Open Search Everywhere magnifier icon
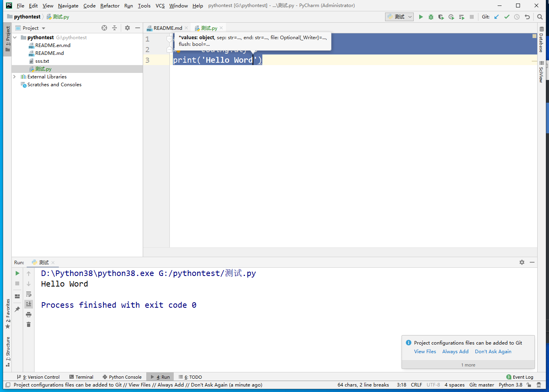This screenshot has width=549, height=392. point(540,17)
